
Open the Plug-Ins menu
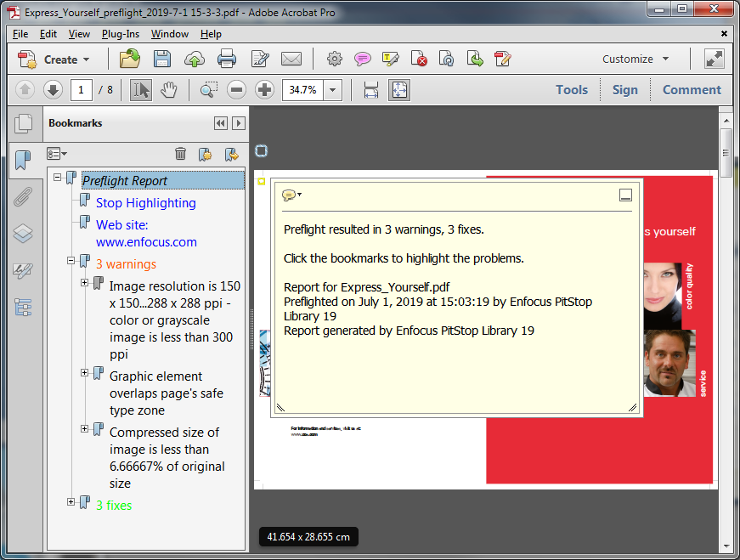(x=120, y=34)
